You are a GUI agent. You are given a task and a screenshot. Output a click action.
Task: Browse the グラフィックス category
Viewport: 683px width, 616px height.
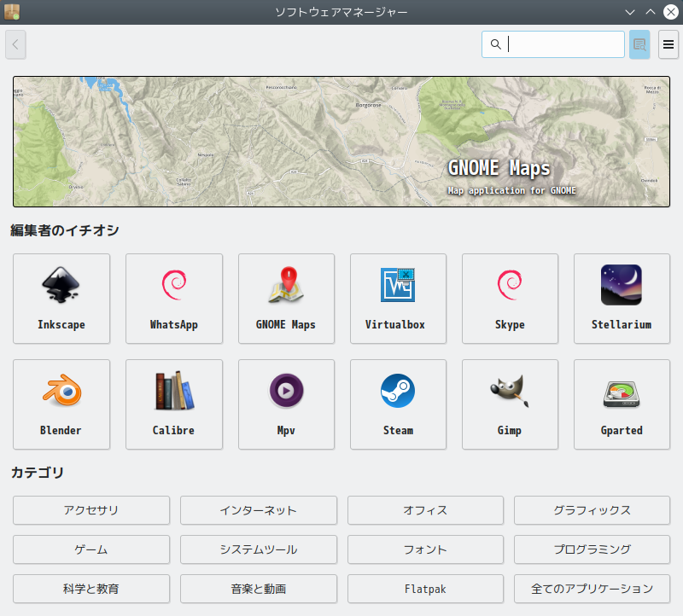592,510
